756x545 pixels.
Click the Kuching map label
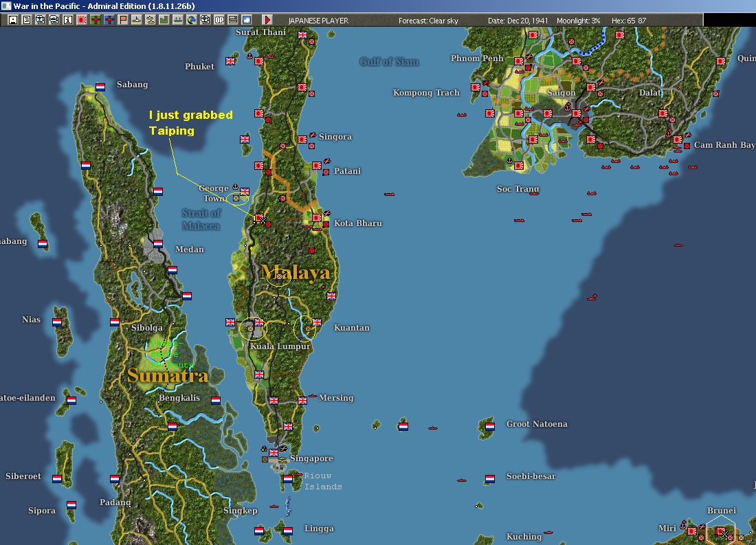click(524, 536)
